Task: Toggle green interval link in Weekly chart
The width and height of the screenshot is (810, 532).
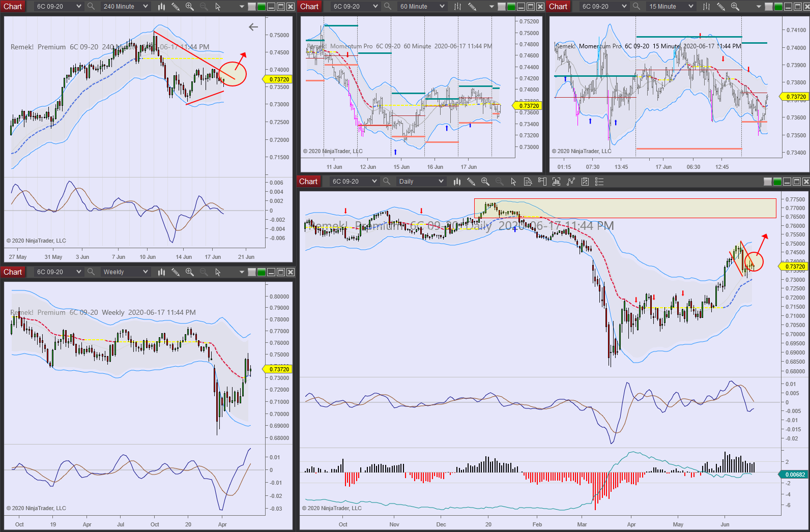Action: click(262, 272)
